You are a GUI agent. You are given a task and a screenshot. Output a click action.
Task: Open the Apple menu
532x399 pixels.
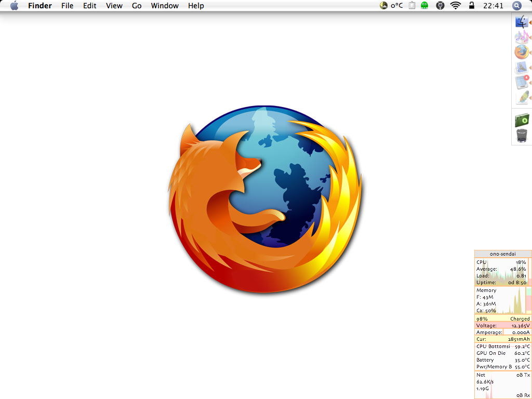(x=14, y=5)
